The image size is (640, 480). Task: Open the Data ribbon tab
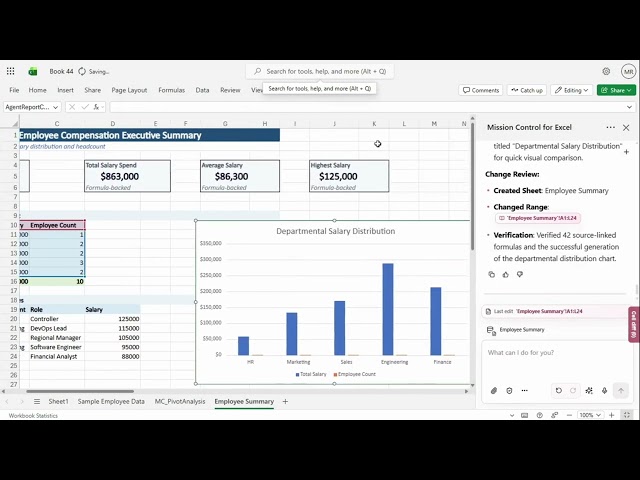tap(202, 90)
